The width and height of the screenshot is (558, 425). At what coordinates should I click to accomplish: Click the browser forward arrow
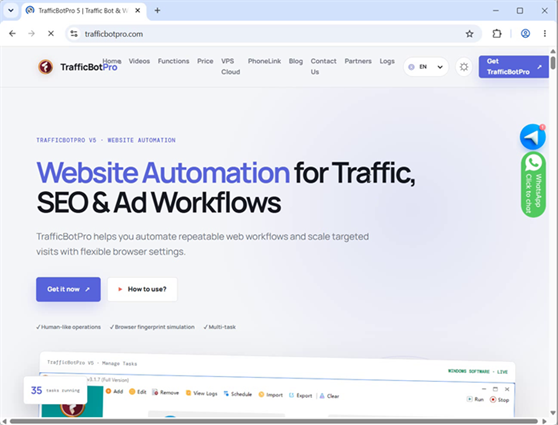point(32,33)
